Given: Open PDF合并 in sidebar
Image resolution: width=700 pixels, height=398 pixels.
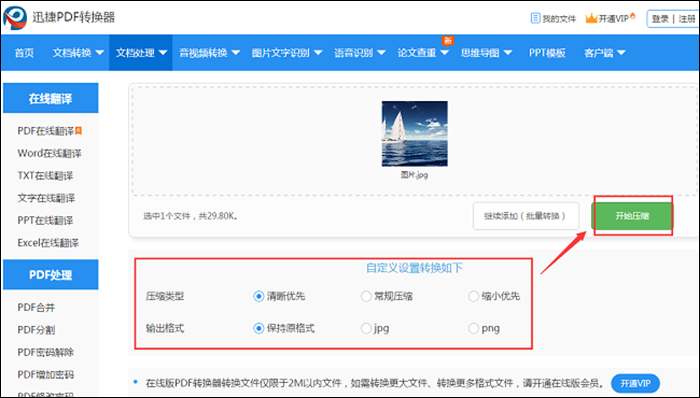Looking at the screenshot, I should coord(36,307).
